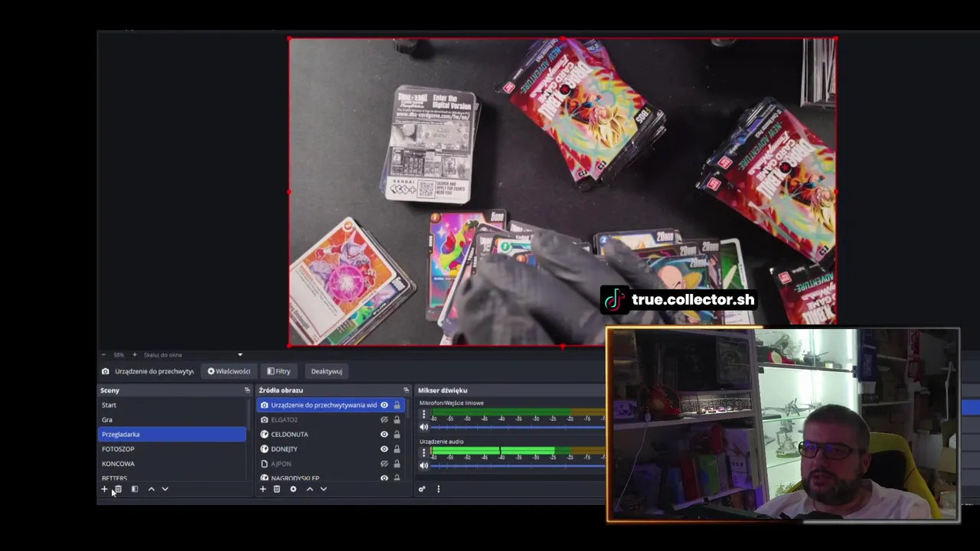Toggle lock on the DONEJTY source
This screenshot has width=980, height=551.
pyautogui.click(x=397, y=448)
